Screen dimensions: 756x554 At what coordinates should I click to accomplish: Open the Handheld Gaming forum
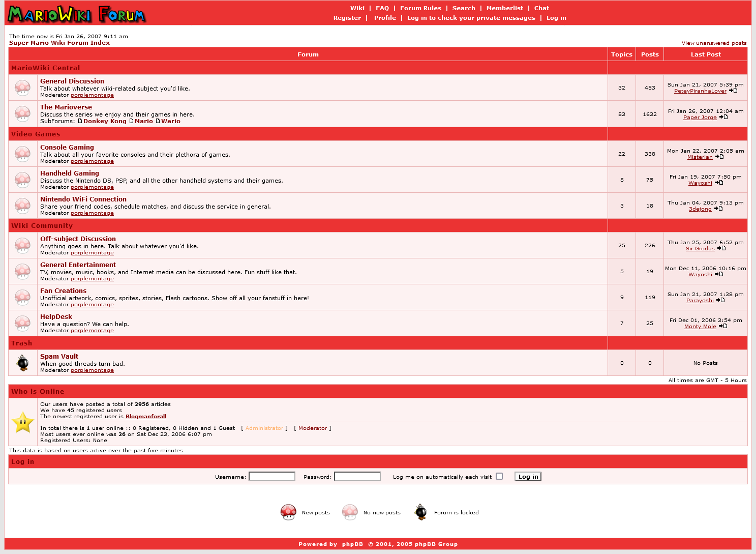tap(70, 173)
